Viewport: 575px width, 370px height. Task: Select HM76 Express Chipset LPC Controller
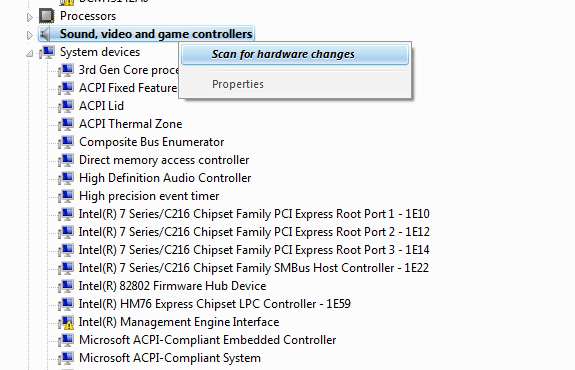coord(215,304)
